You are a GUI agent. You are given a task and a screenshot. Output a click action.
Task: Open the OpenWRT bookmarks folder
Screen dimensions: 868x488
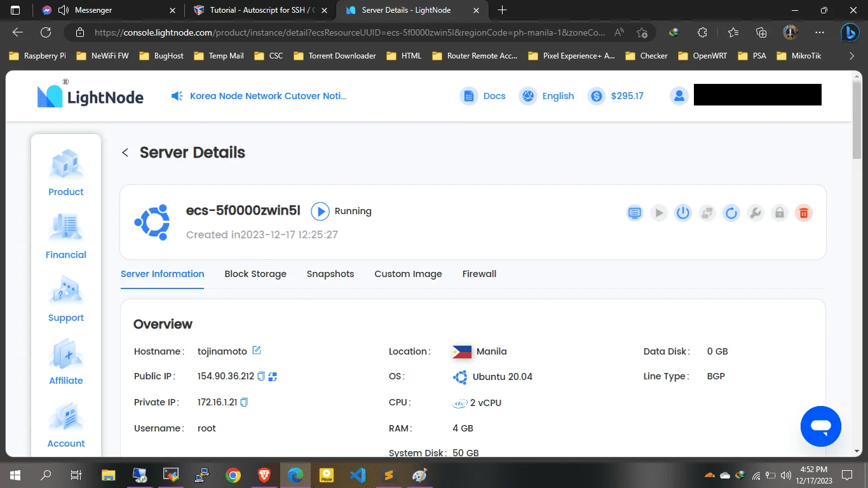[702, 56]
